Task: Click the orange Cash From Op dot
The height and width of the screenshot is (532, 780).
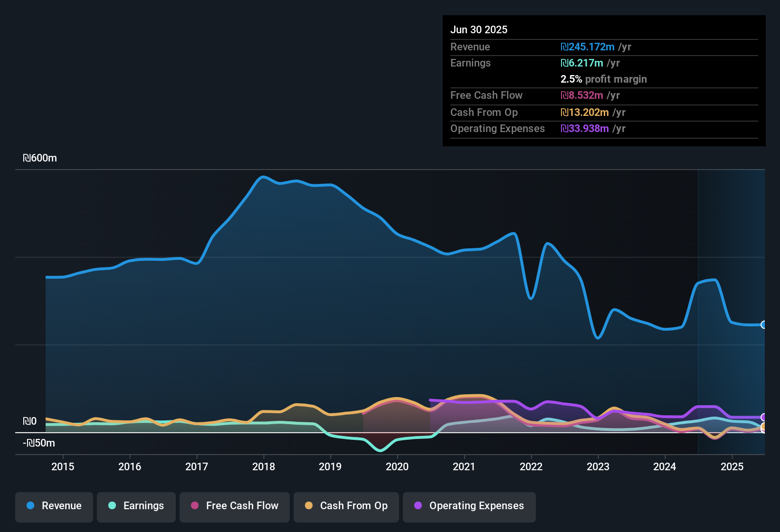Action: tap(309, 505)
